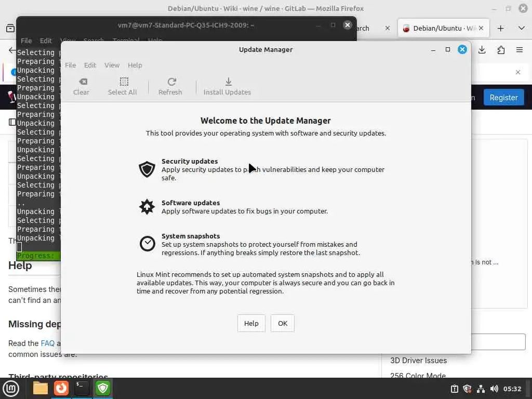Open the File menu in the Terminal window

point(26,41)
